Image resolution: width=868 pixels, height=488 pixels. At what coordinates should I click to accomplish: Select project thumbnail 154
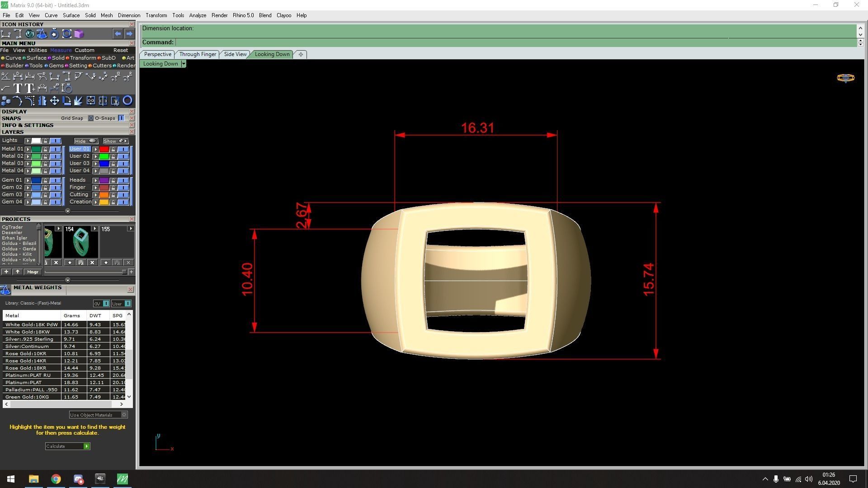click(x=80, y=242)
